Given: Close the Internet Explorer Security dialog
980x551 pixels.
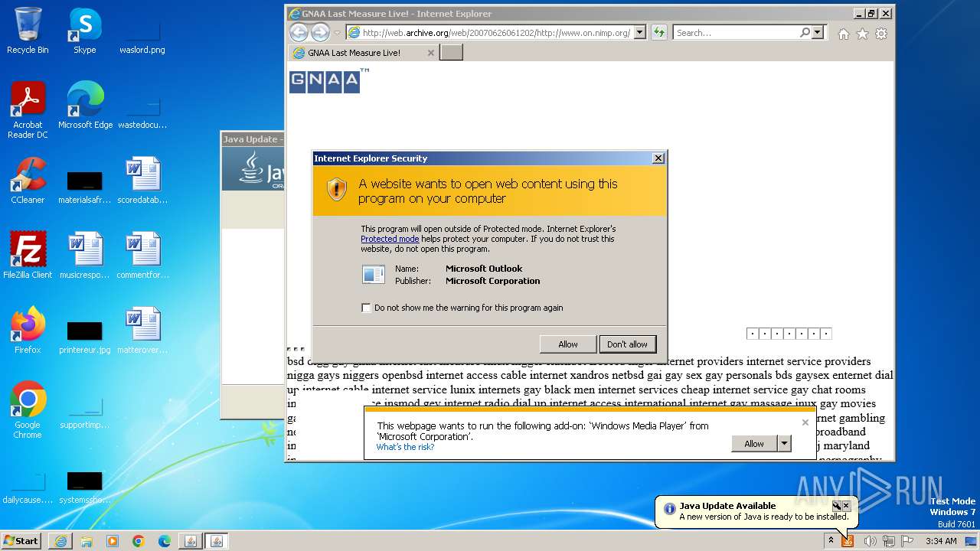Looking at the screenshot, I should pos(658,158).
